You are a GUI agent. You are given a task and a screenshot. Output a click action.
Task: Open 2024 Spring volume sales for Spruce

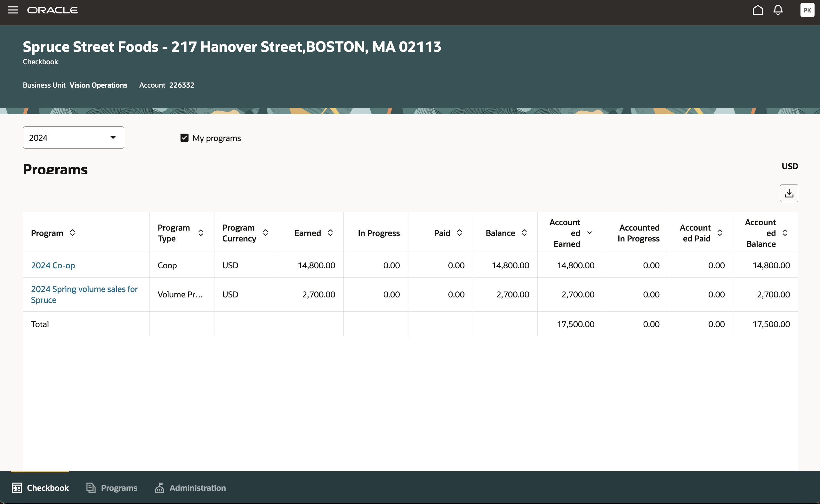pyautogui.click(x=84, y=294)
